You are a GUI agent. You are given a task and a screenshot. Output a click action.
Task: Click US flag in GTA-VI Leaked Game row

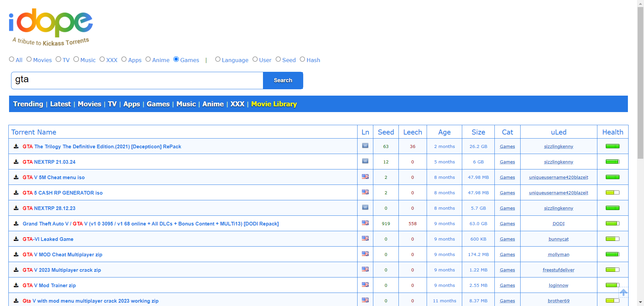(x=365, y=238)
